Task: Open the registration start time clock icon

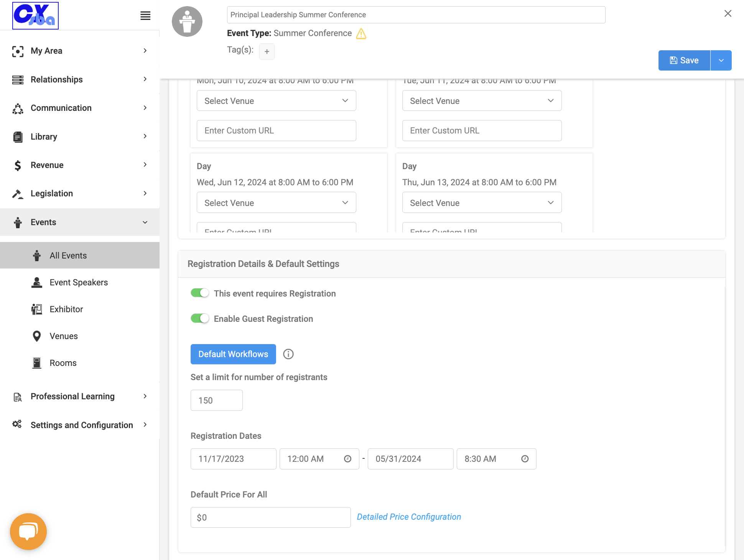Action: 348,459
